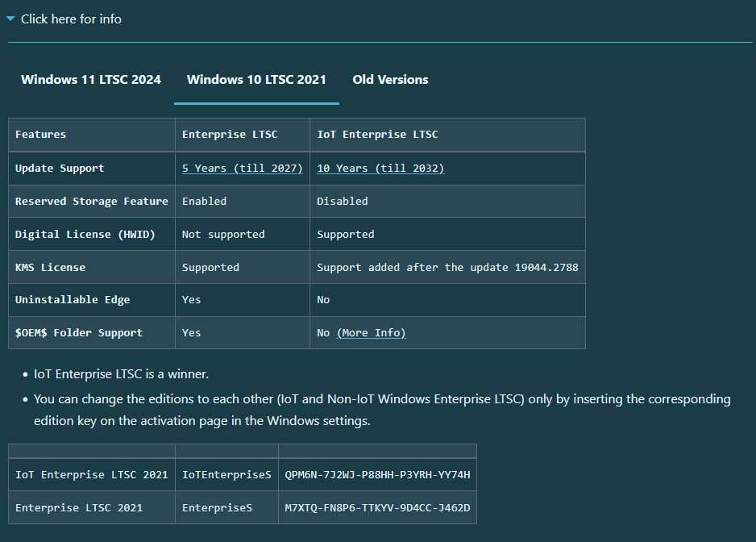Viewport: 756px width, 542px height.
Task: Click "Yes" in the Uninstallable Edge row
Action: 243,300
